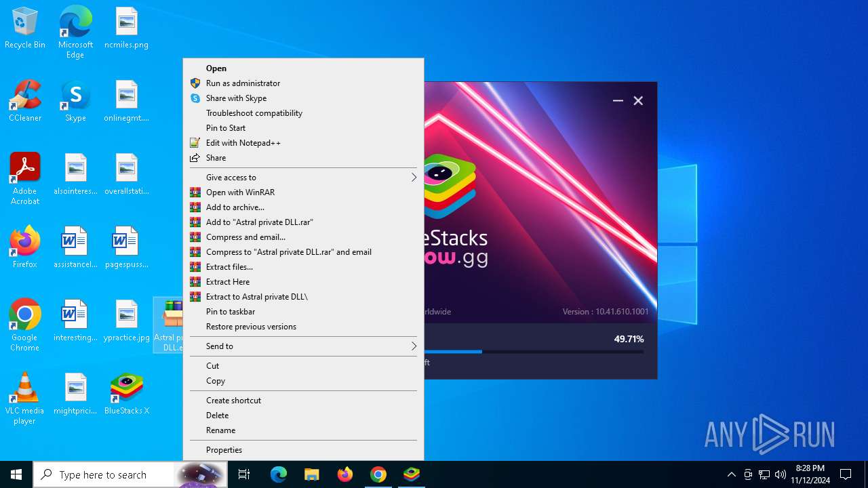Switch to BlueStacks installer in taskbar
Screen dimensions: 868x488
coord(412,474)
